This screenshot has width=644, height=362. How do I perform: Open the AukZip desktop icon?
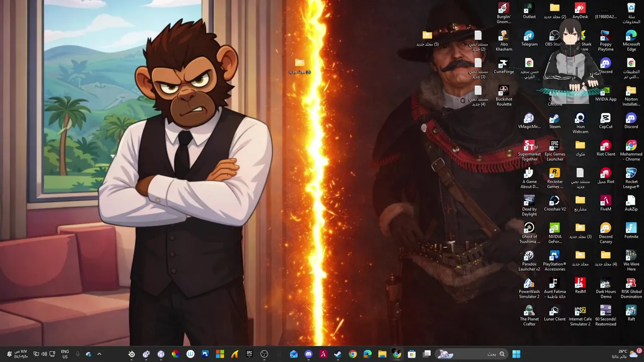(631, 204)
